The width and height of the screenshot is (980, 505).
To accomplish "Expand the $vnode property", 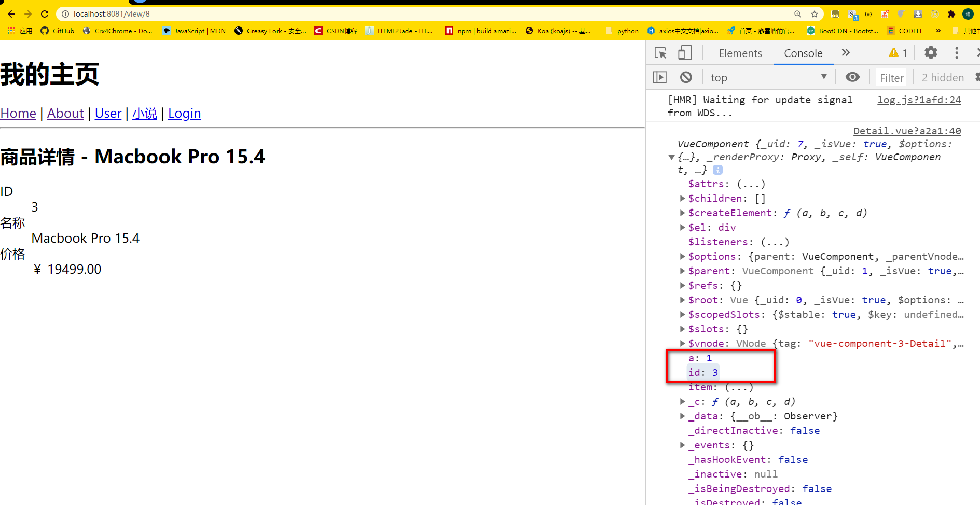I will click(683, 343).
